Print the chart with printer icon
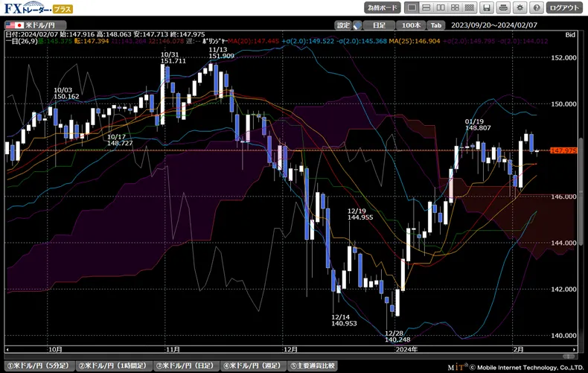Screen dimensions: 588x373 pyautogui.click(x=504, y=7)
